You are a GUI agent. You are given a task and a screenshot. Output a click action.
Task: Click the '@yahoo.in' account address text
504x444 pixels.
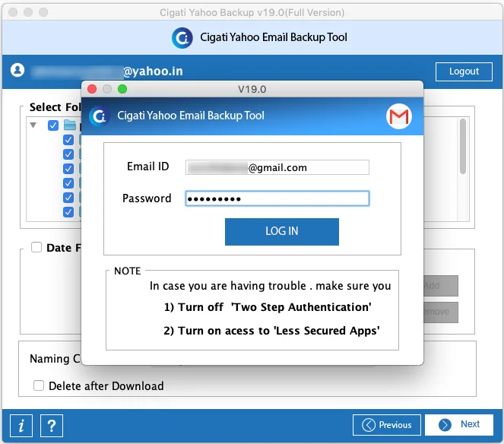point(153,71)
